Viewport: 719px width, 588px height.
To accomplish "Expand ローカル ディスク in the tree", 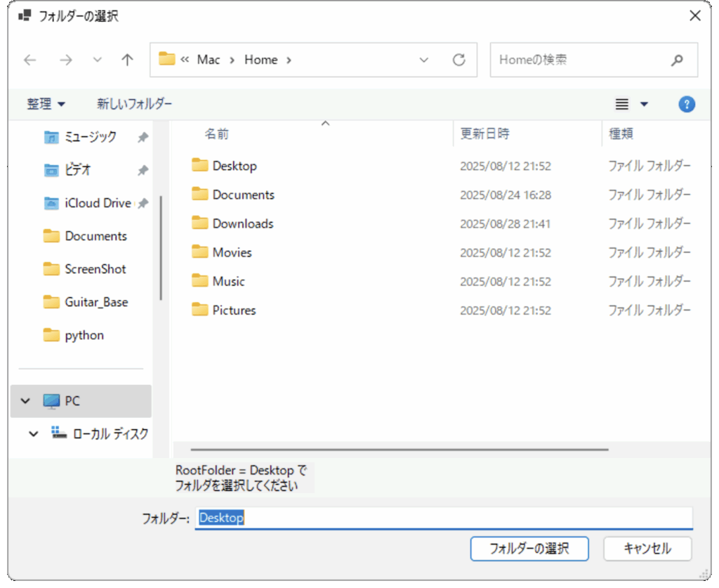I will (x=33, y=433).
